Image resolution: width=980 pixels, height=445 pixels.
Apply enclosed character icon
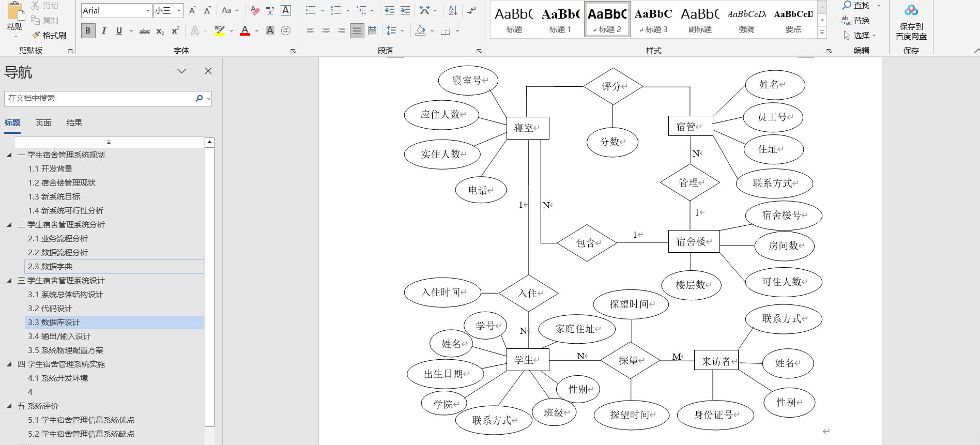coord(285,30)
